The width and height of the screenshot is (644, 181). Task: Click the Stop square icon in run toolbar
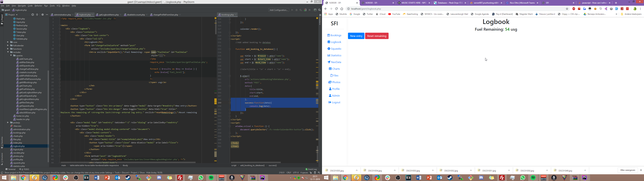[x=309, y=10]
